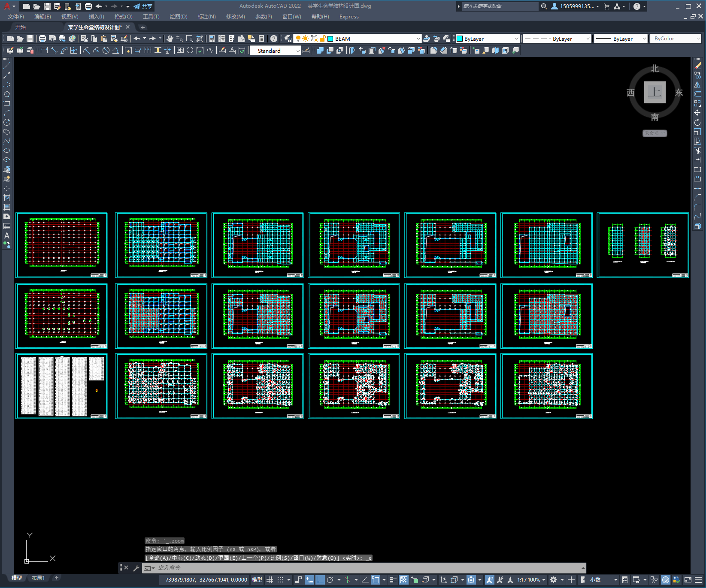Click the new drawing tab plus button
The image size is (706, 588).
click(x=143, y=27)
